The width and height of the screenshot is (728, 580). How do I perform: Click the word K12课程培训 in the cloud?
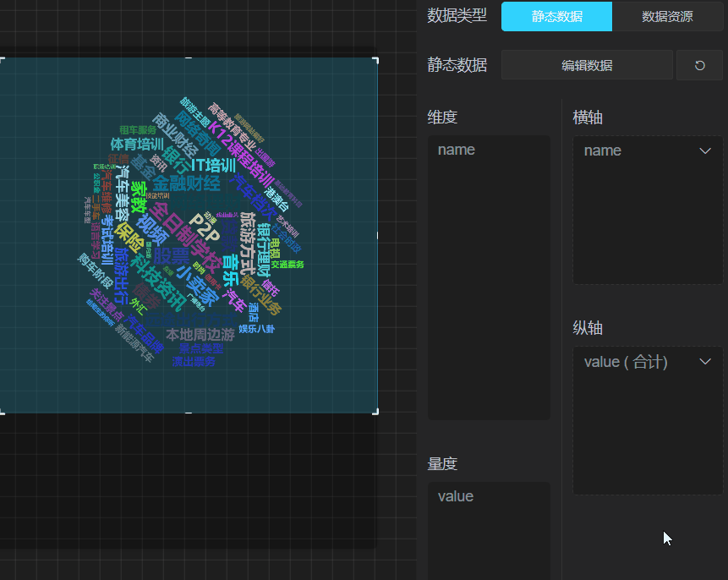point(241,154)
